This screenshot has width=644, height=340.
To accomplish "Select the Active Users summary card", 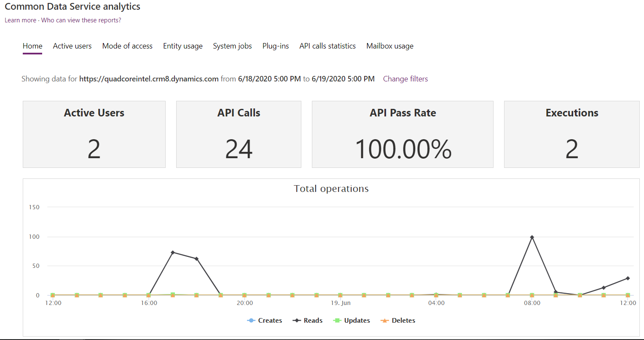I will [94, 134].
